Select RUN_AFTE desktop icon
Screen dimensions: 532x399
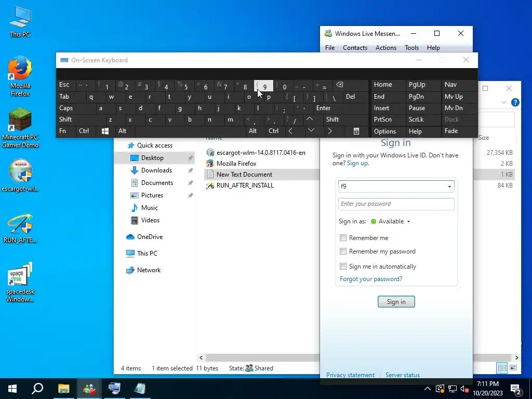20,229
